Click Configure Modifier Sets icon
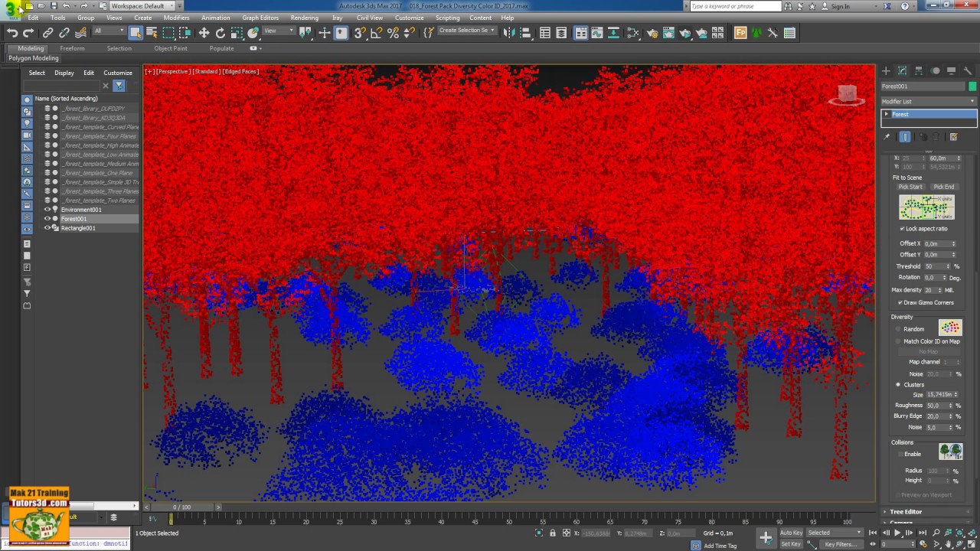This screenshot has height=551, width=980. point(953,137)
